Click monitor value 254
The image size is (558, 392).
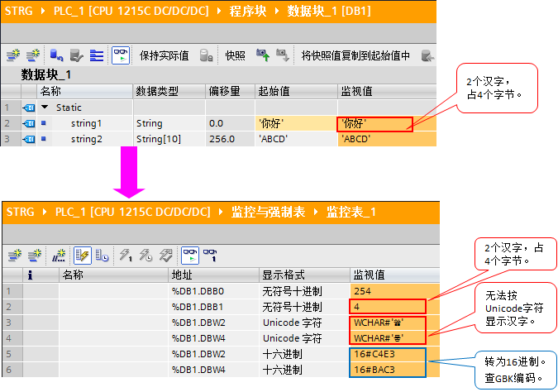(395, 291)
